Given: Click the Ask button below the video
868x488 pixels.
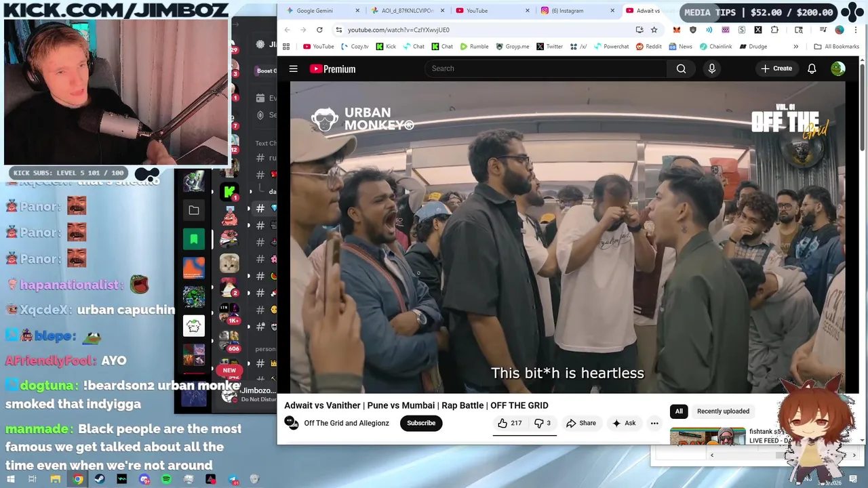Looking at the screenshot, I should point(624,423).
